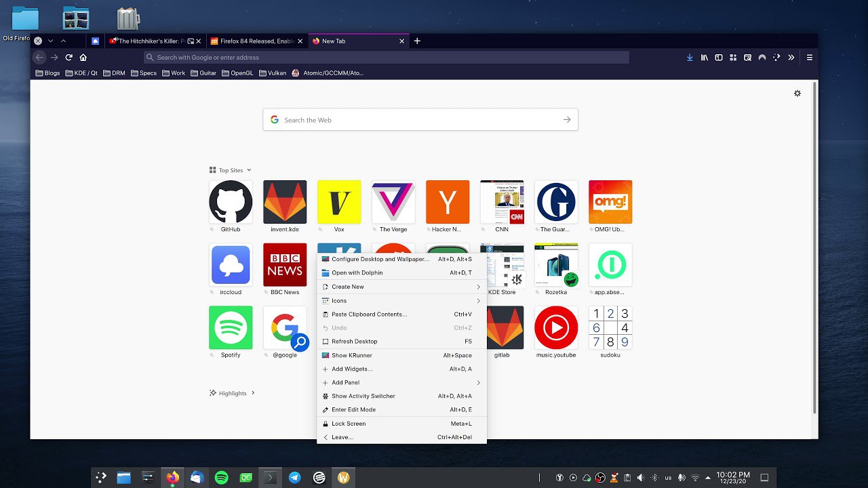868x488 pixels.
Task: Show hidden system tray icons arrow
Action: pyautogui.click(x=708, y=477)
